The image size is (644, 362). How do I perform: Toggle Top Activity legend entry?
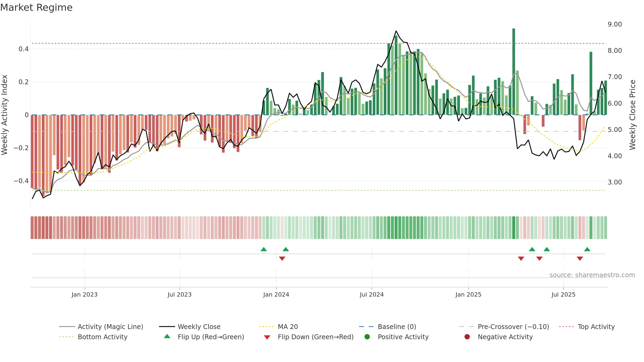[587, 327]
